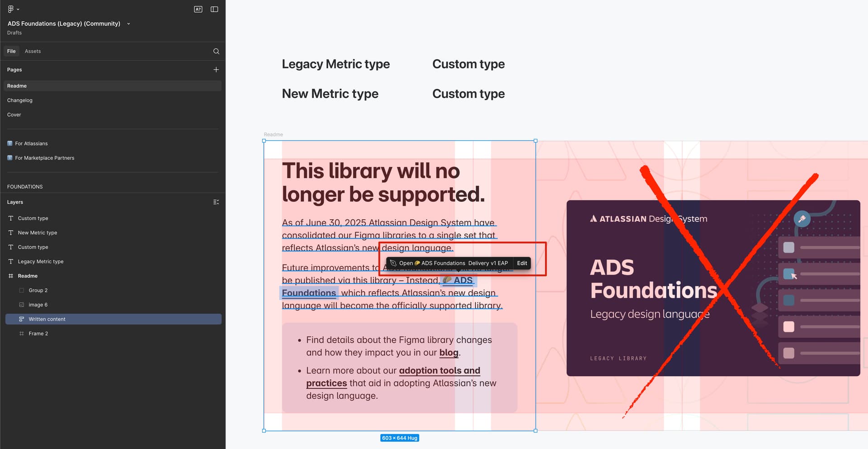Click Open ADS Foundations link in tooltip
This screenshot has height=449, width=868.
coord(453,263)
